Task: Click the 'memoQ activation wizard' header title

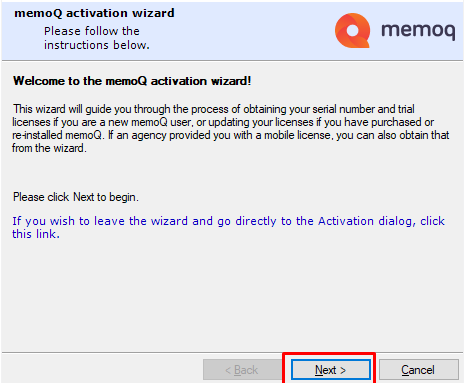Action: coord(94,13)
